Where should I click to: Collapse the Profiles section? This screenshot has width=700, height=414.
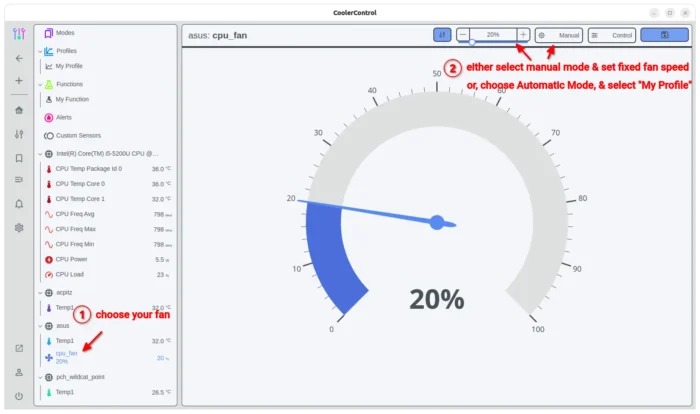click(x=39, y=51)
